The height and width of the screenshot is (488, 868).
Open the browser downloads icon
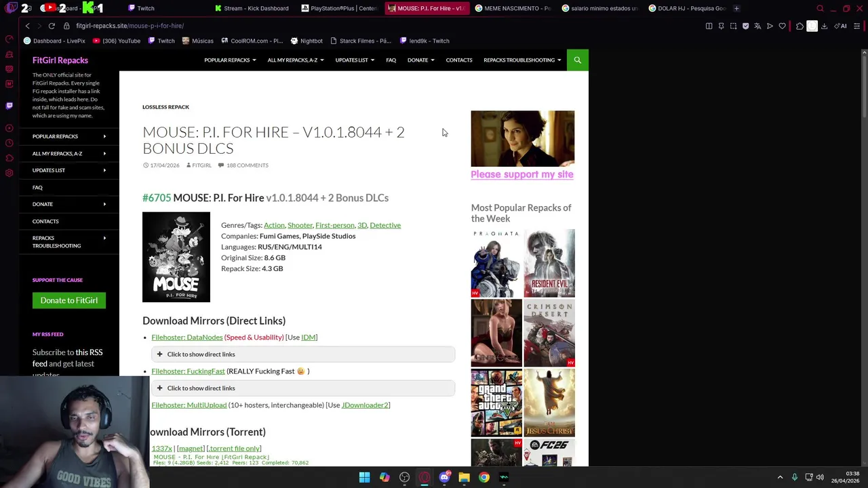tap(825, 26)
